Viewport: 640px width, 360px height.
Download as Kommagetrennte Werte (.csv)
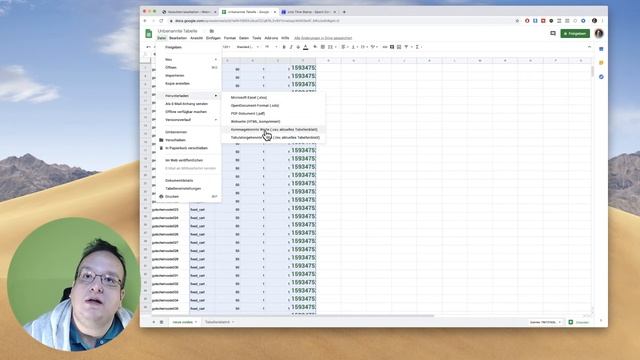273,129
